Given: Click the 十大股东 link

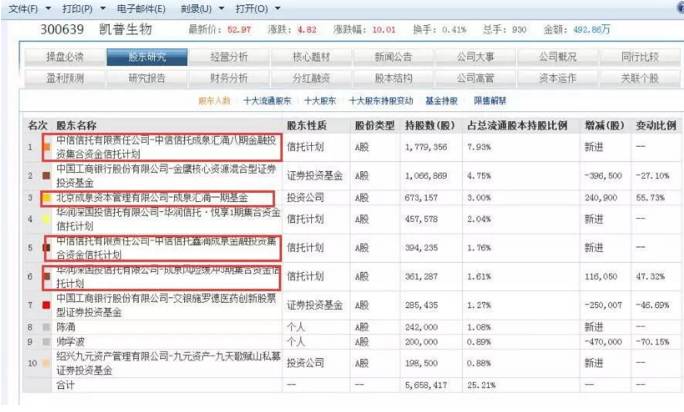Looking at the screenshot, I should tap(320, 101).
